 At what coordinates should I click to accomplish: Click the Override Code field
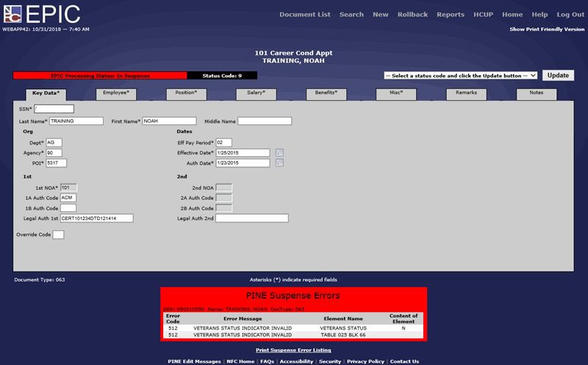click(58, 235)
